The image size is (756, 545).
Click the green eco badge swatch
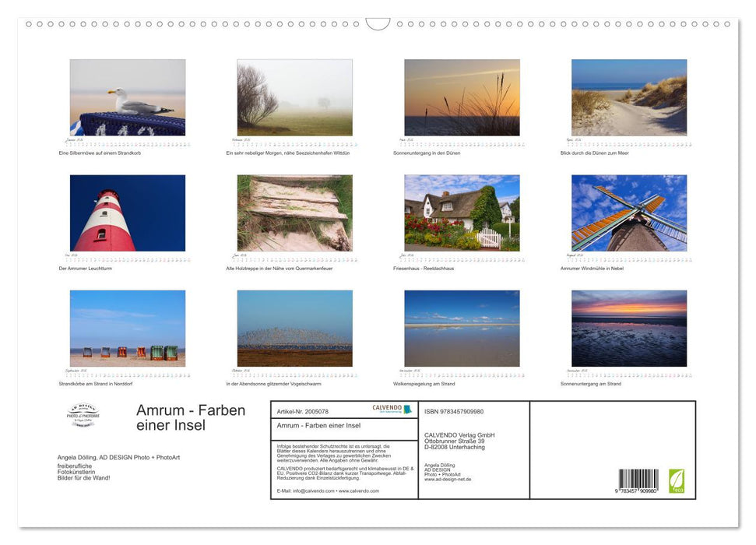[x=677, y=479]
